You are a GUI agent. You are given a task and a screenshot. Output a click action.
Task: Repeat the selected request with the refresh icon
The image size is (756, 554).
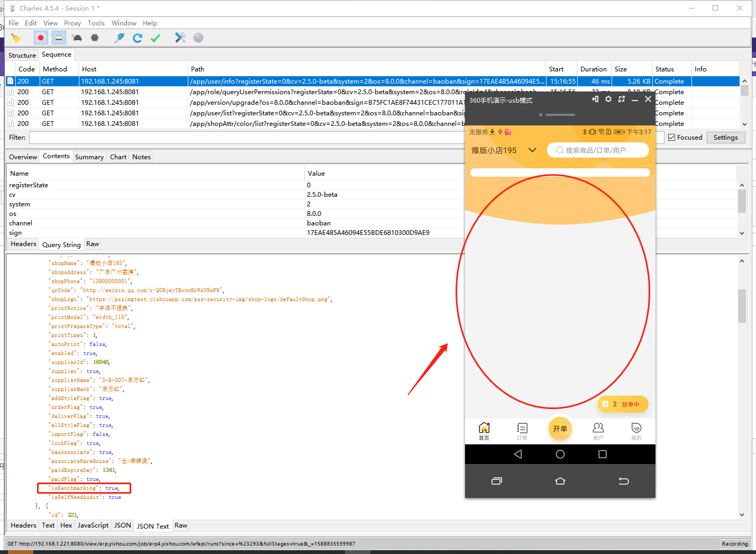coord(138,38)
